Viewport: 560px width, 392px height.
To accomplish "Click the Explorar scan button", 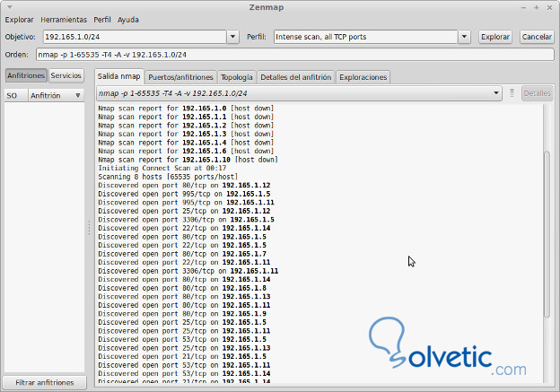I will (x=495, y=37).
